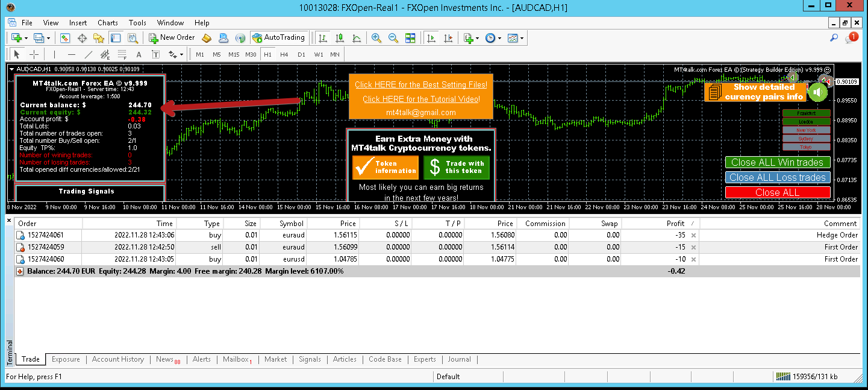Select the equidistant channel tool

(x=105, y=54)
